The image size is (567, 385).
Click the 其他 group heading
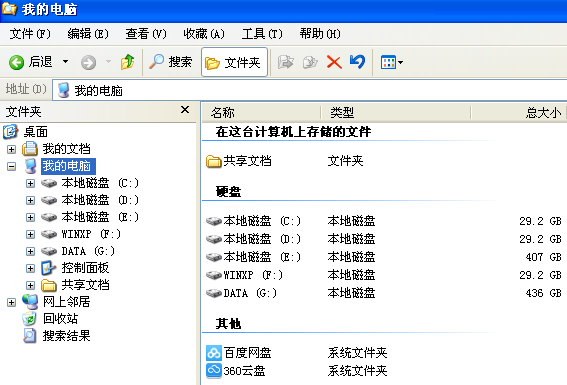pos(228,324)
